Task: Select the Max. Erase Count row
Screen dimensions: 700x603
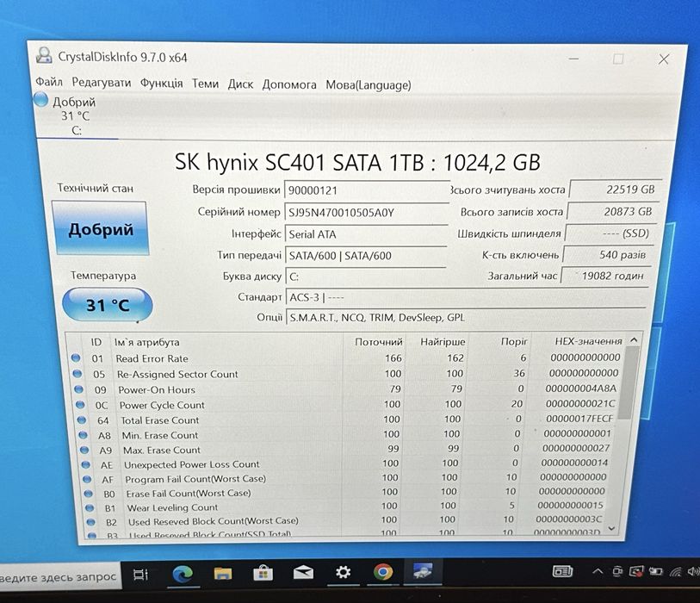Action: pos(347,449)
